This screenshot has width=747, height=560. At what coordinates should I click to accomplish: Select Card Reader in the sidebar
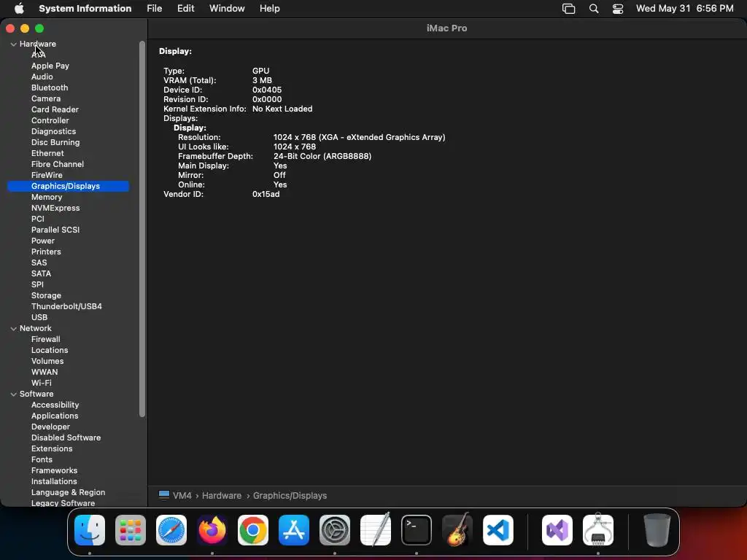click(x=55, y=109)
